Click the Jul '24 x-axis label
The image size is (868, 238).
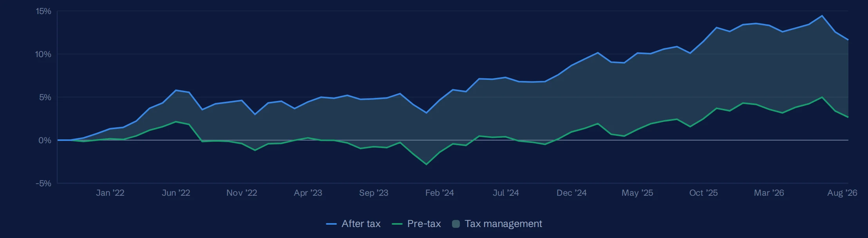coord(506,193)
